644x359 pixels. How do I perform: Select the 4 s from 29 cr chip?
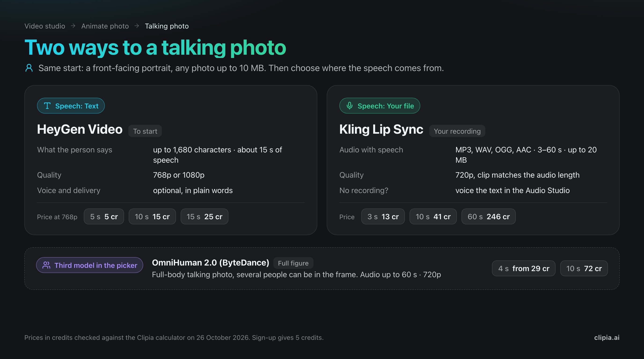pyautogui.click(x=524, y=268)
